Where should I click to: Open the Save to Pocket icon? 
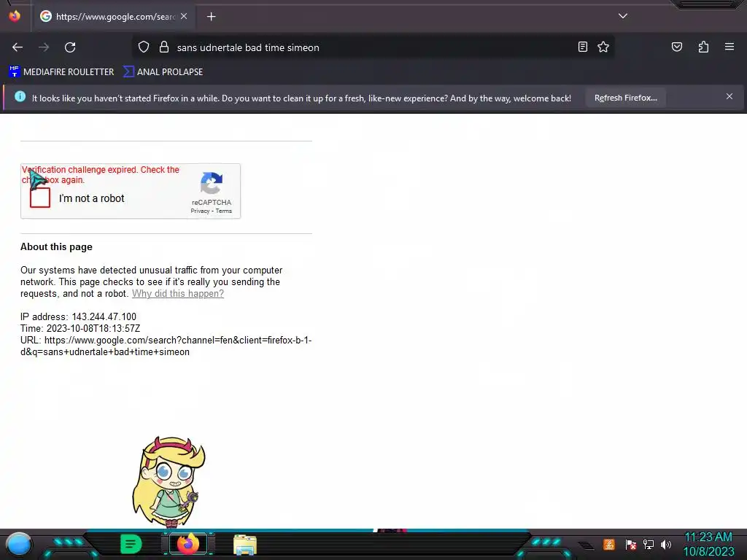click(x=677, y=47)
